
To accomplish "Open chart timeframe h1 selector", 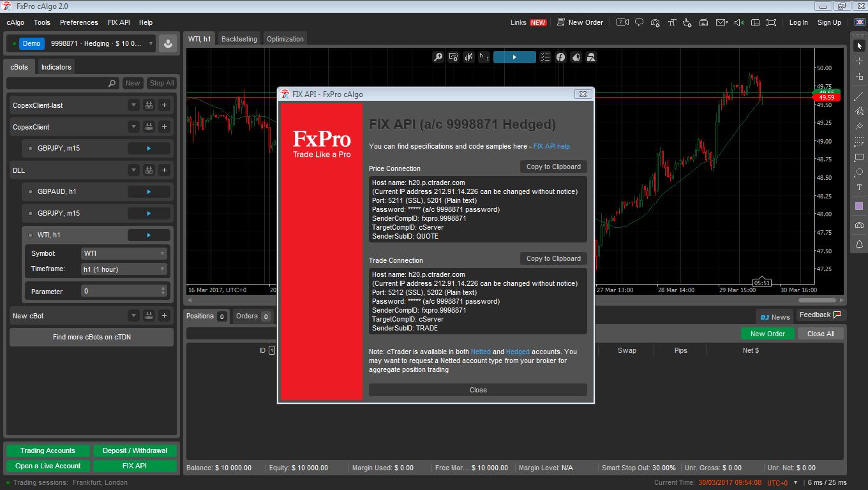I will click(484, 57).
